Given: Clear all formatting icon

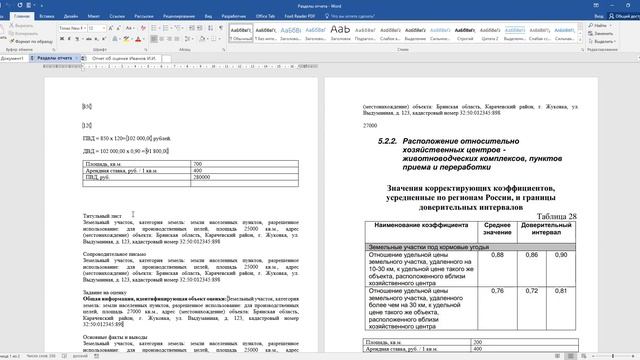Looking at the screenshot, I should coord(143,28).
